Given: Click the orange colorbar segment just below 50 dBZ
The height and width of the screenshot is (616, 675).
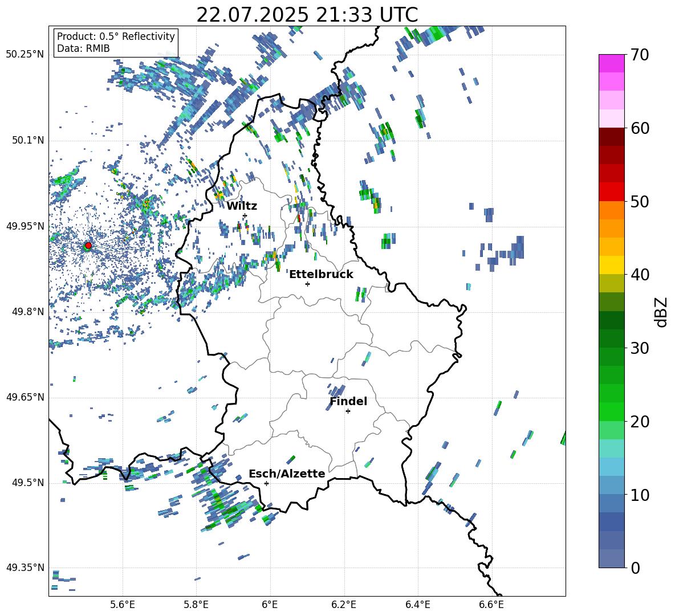Looking at the screenshot, I should (x=611, y=210).
